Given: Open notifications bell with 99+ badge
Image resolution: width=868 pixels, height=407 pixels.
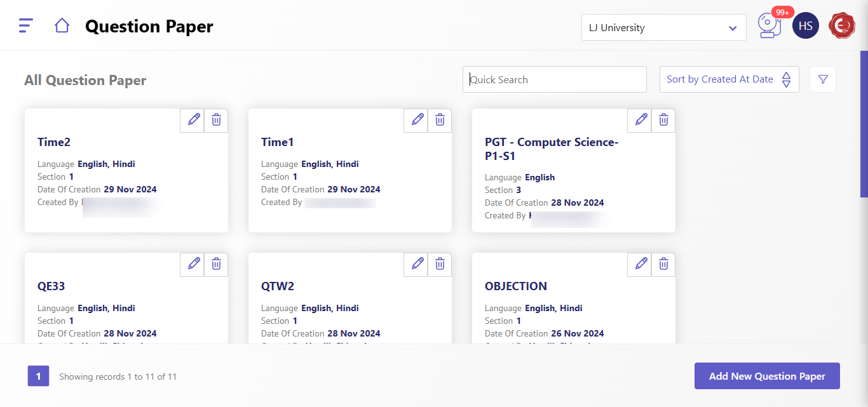Looking at the screenshot, I should (769, 26).
